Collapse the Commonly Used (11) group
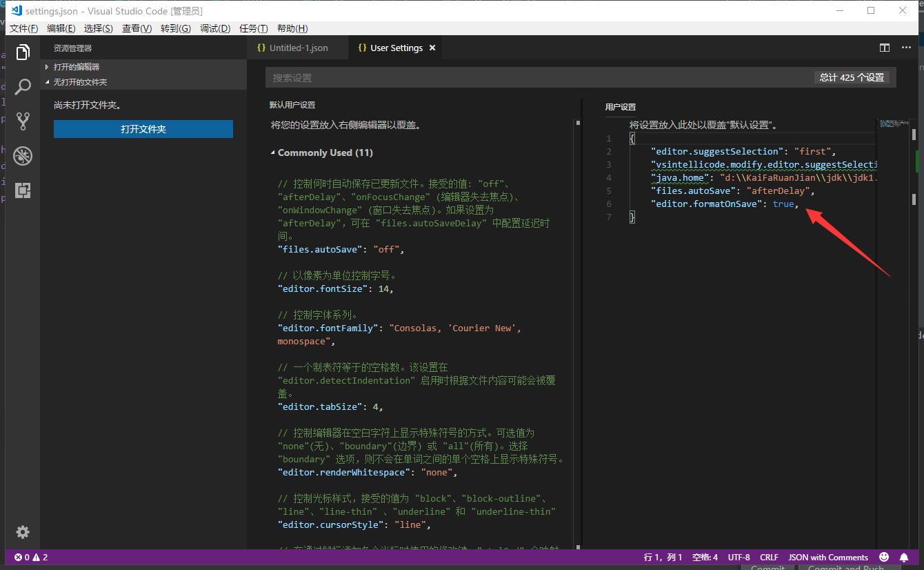The width and height of the screenshot is (924, 570). [321, 153]
